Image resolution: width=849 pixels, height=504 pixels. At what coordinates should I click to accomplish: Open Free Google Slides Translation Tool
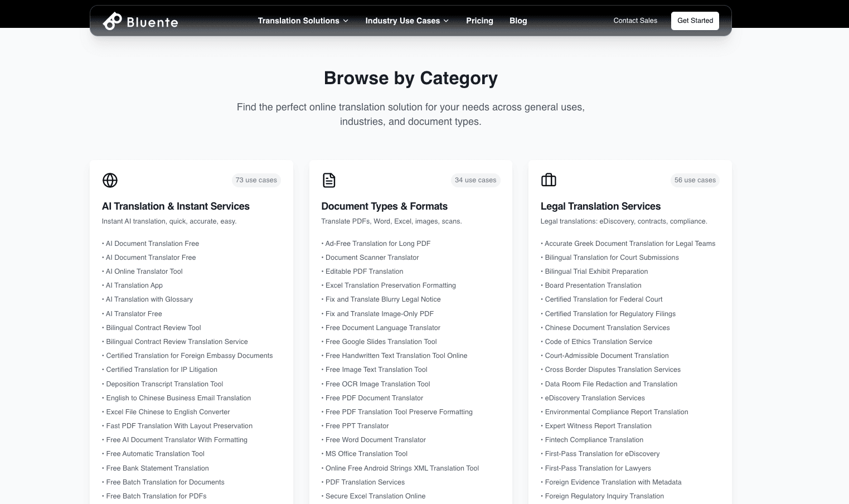381,342
